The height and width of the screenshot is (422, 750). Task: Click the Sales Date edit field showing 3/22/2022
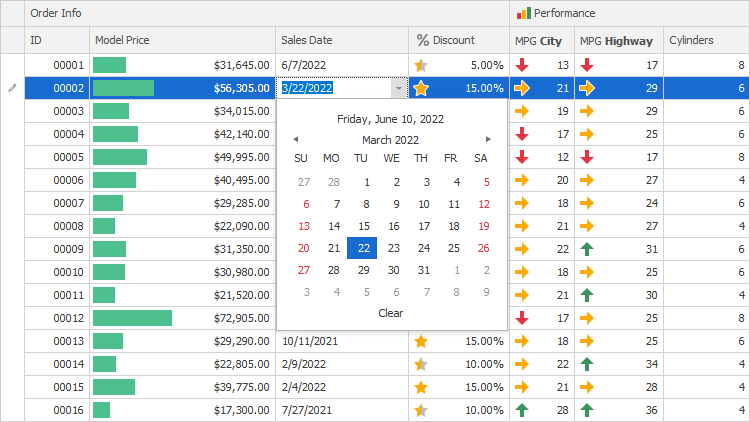[334, 88]
